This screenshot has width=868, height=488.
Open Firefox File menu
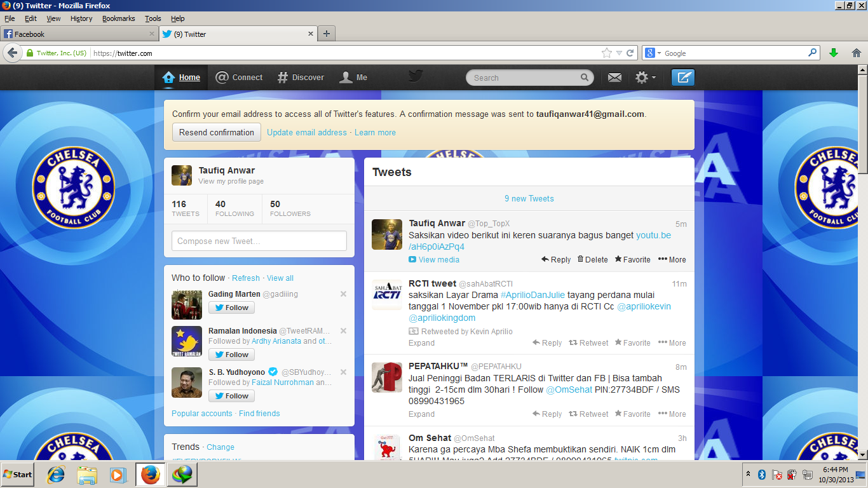coord(10,18)
